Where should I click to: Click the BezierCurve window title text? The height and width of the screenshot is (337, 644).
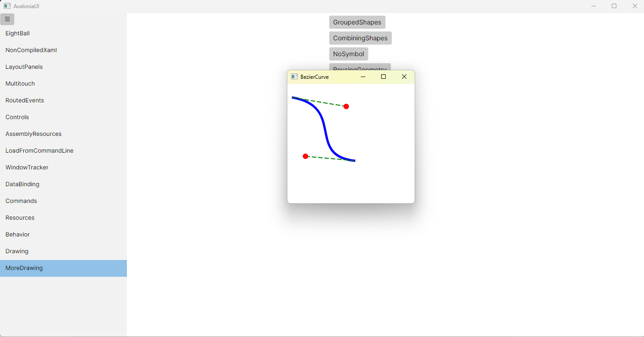[315, 77]
